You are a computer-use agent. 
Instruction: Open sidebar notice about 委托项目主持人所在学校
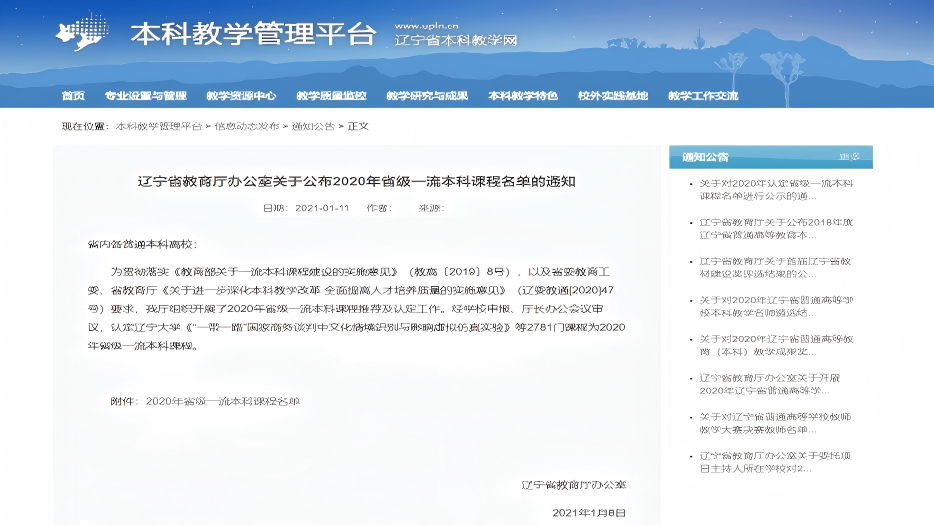(775, 462)
